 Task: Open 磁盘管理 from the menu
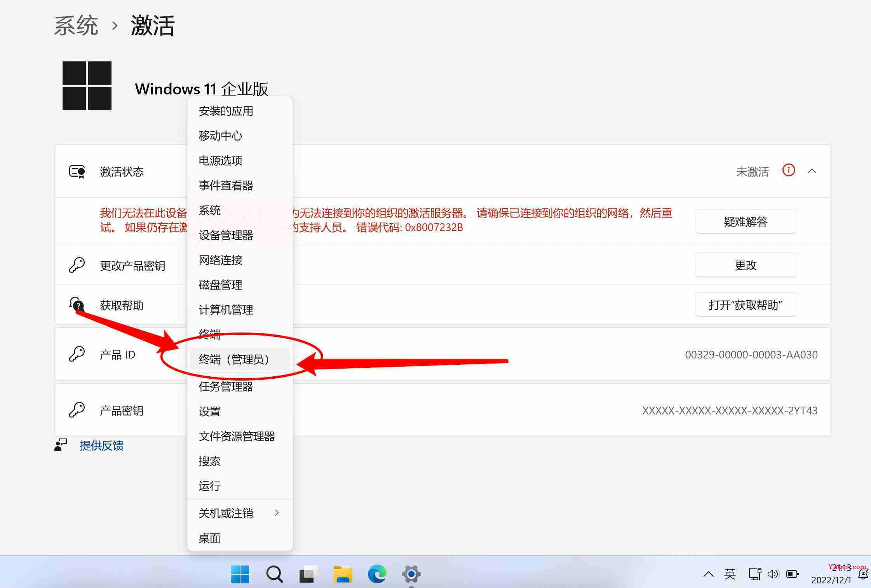pyautogui.click(x=240, y=285)
